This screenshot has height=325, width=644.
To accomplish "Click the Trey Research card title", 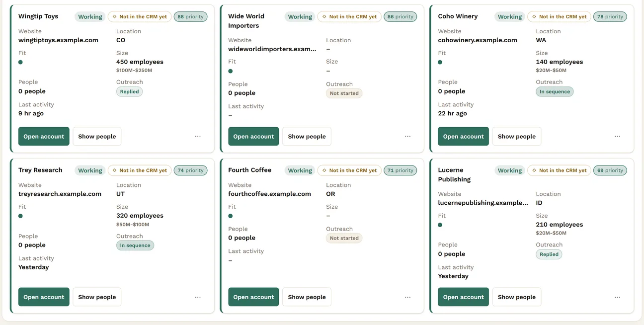I will coord(40,170).
